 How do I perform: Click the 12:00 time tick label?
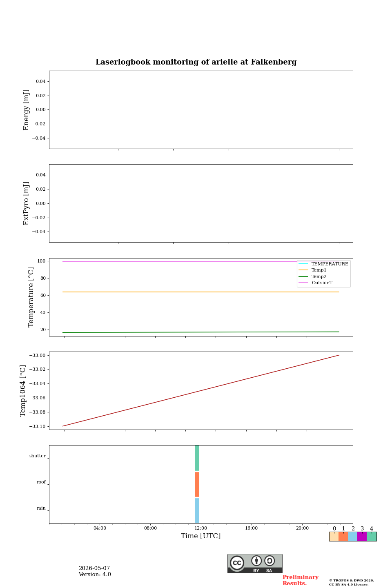point(201,528)
